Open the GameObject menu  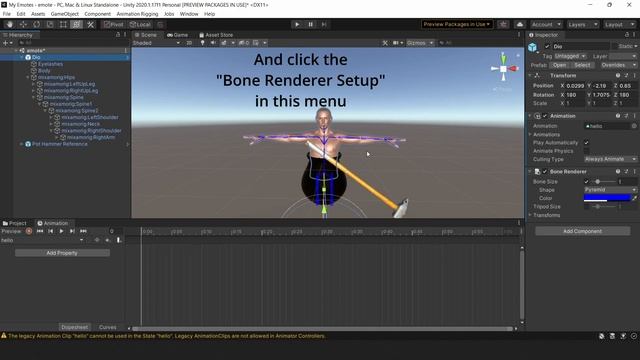pyautogui.click(x=64, y=14)
